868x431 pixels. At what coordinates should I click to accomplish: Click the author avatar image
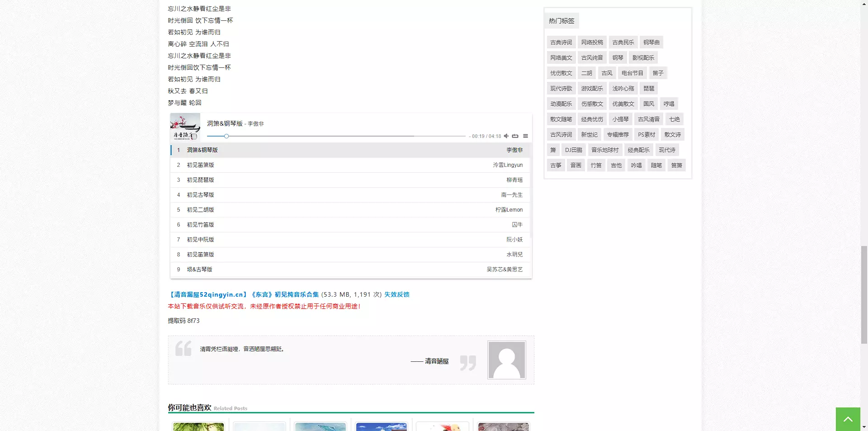tap(506, 360)
